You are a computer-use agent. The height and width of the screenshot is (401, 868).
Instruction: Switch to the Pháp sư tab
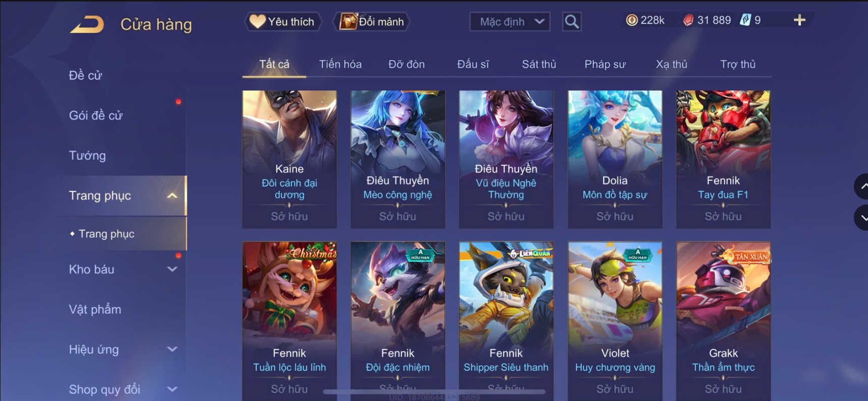pyautogui.click(x=605, y=64)
